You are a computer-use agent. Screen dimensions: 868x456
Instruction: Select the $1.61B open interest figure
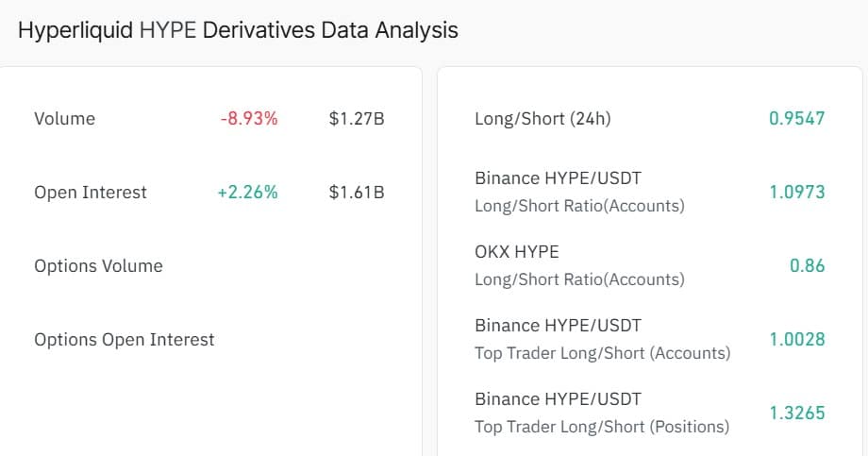pyautogui.click(x=357, y=193)
